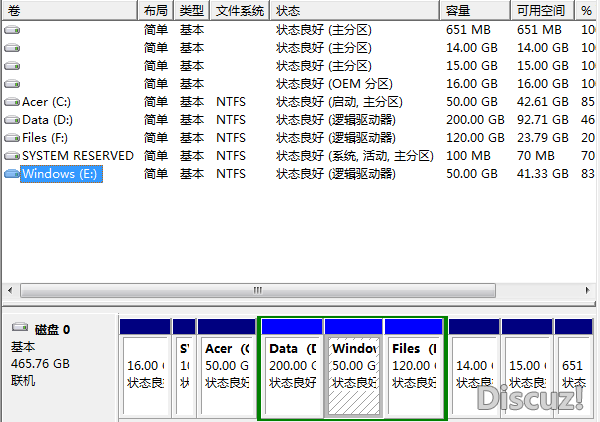Select the SYSTEM RESERVED volume name
Image resolution: width=600 pixels, height=422 pixels.
coord(78,156)
